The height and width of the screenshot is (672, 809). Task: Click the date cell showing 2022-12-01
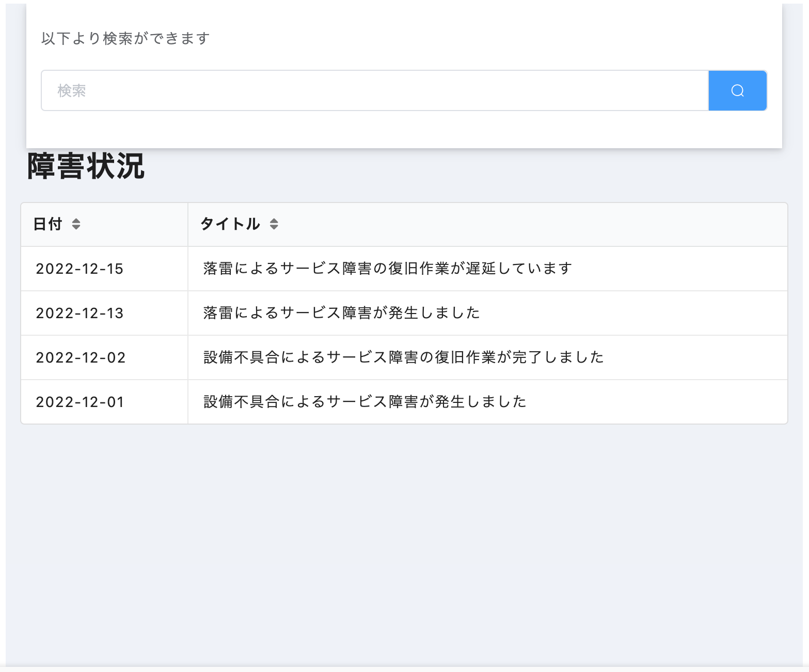click(x=80, y=401)
